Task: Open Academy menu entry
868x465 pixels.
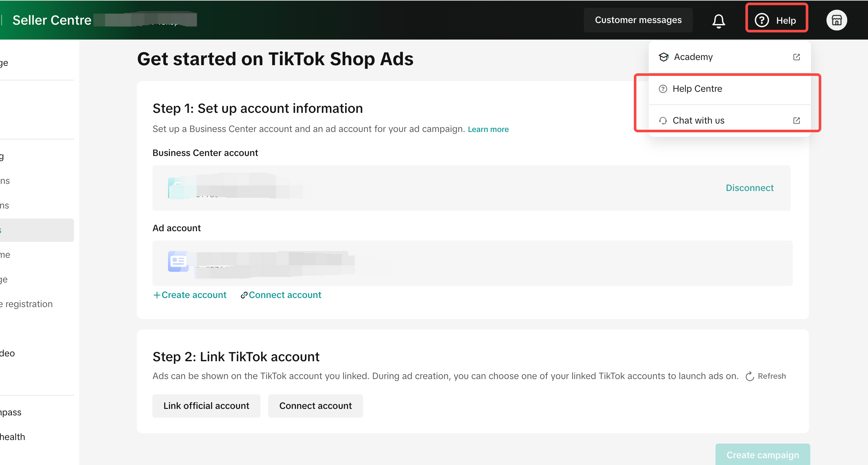Action: click(x=693, y=57)
